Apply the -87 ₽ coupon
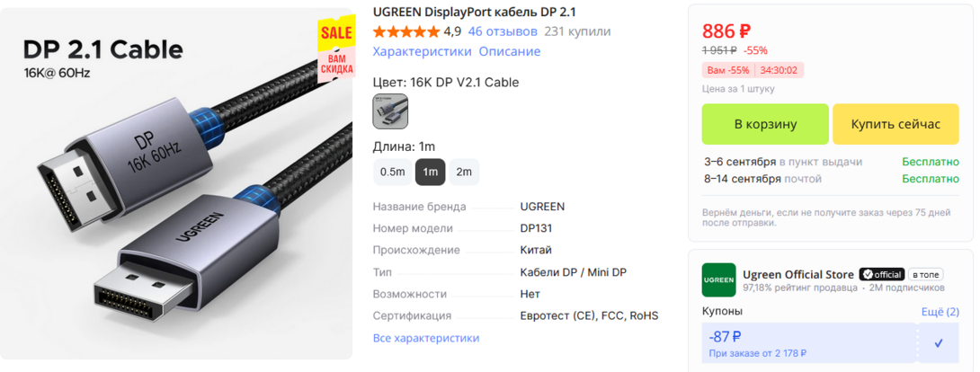980x372 pixels. (809, 342)
